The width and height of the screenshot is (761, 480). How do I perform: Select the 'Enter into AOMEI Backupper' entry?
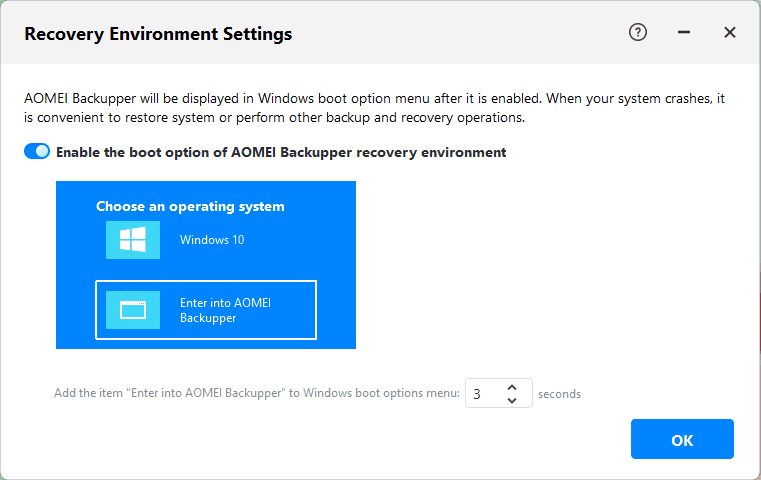tap(225, 310)
